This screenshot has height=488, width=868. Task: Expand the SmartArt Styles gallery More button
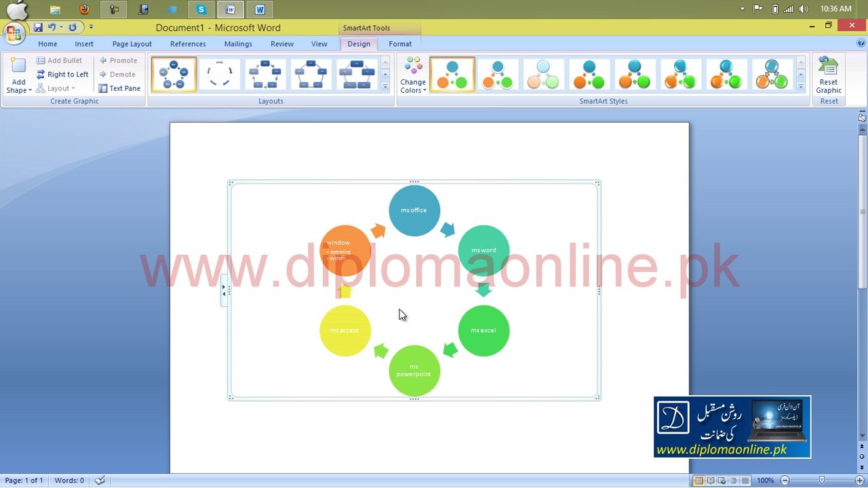coord(800,87)
